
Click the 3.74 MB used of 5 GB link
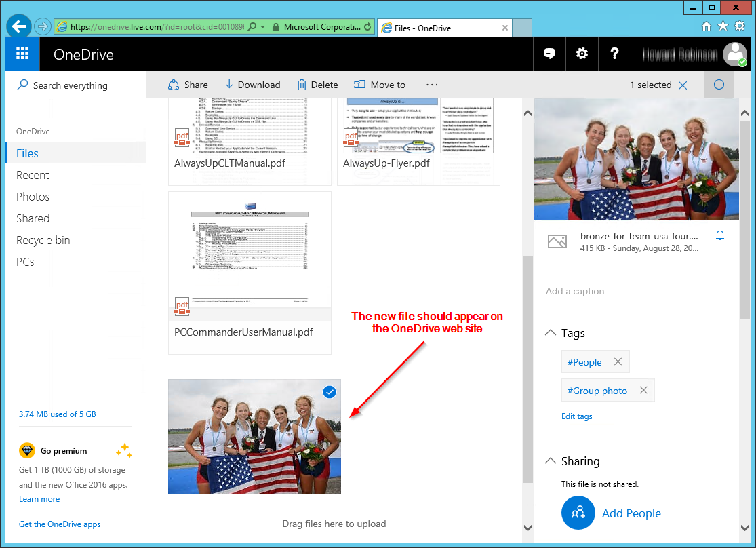pos(58,414)
